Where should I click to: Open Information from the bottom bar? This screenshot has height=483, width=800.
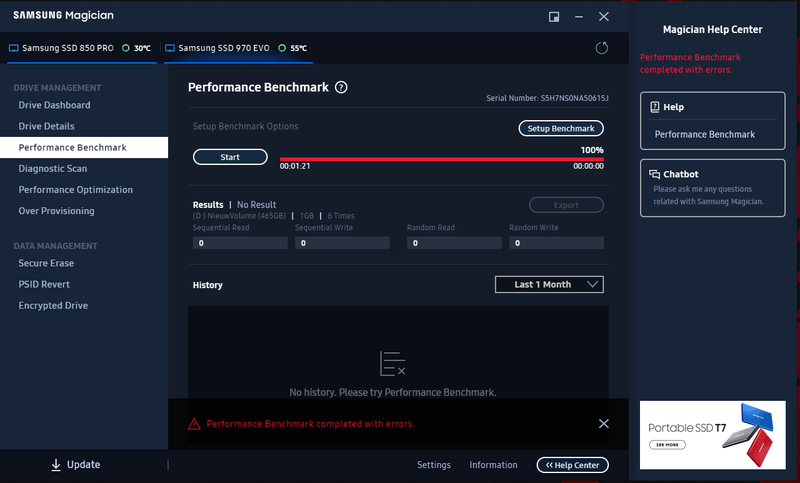(x=493, y=465)
